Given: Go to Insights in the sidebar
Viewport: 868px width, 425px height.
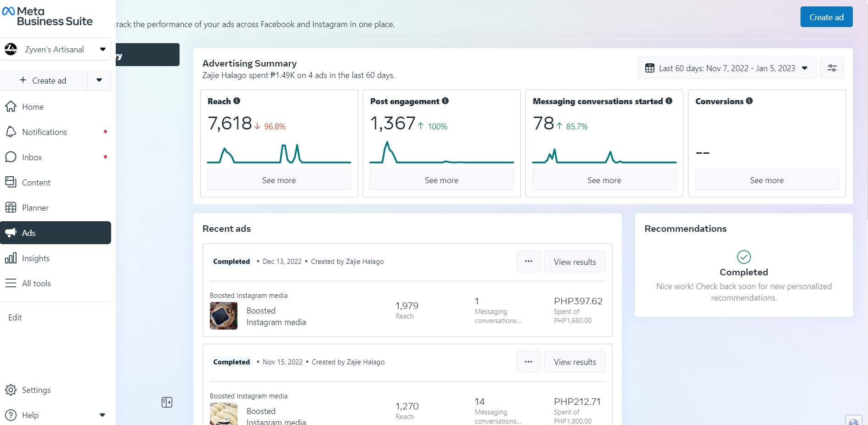Looking at the screenshot, I should point(36,258).
